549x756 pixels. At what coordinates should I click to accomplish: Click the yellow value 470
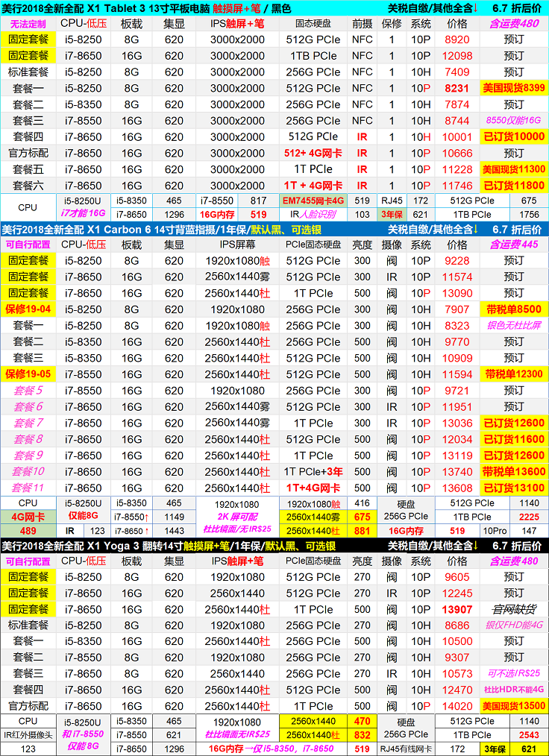(x=362, y=722)
